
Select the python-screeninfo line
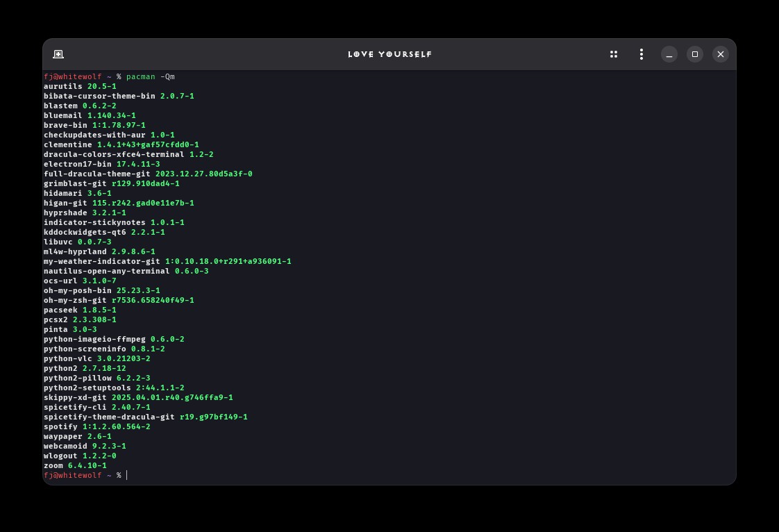pos(104,349)
